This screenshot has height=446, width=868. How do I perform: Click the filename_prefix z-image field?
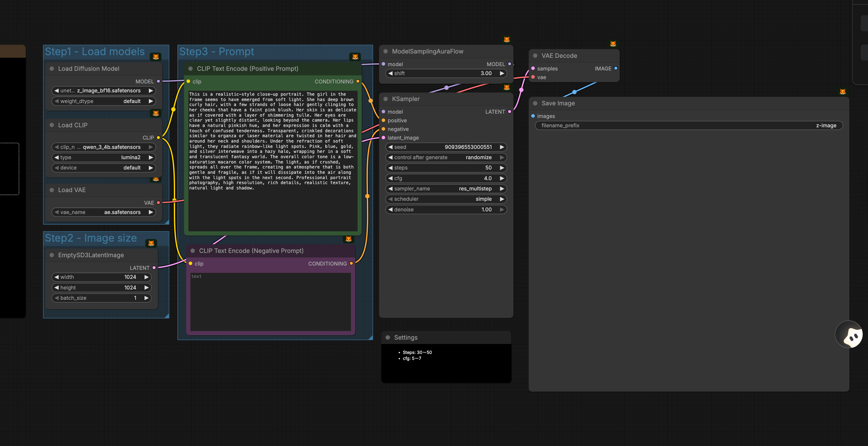(x=689, y=126)
